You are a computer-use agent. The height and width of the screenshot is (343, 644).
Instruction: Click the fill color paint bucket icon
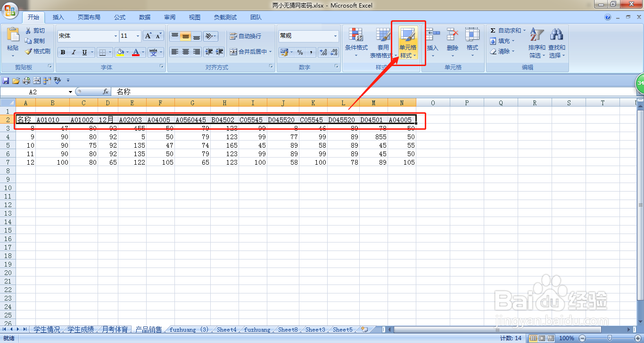coord(120,52)
